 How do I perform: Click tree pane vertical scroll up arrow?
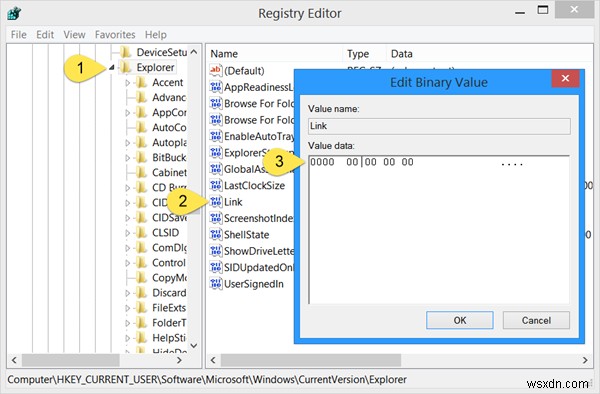point(194,52)
